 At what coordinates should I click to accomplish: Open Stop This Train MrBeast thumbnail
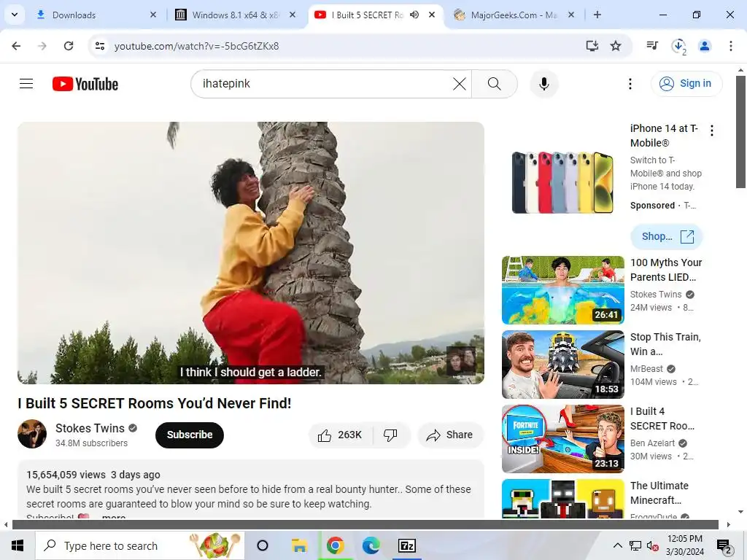563,365
